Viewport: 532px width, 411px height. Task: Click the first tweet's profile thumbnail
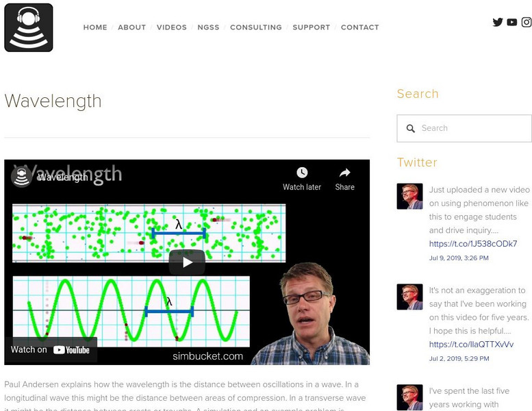(x=409, y=197)
